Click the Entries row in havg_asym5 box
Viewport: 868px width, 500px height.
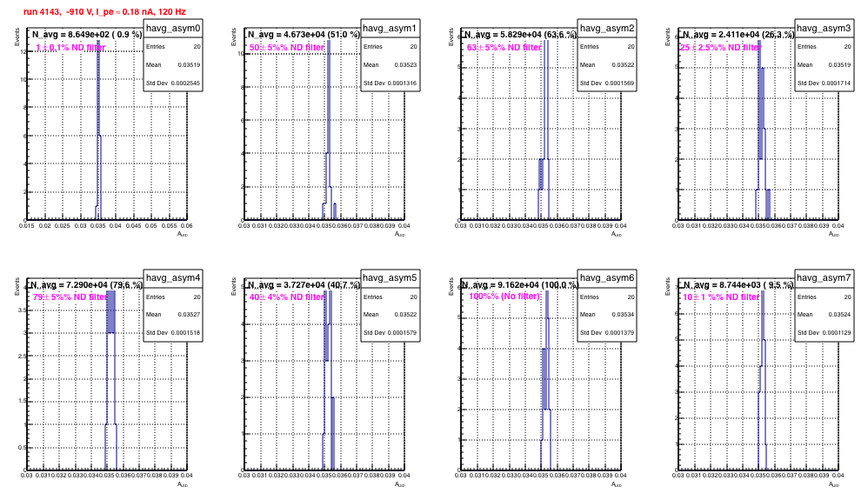point(391,297)
